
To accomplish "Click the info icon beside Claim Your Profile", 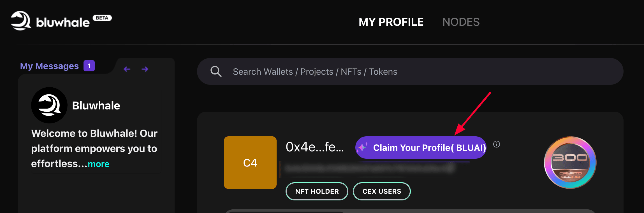I will pyautogui.click(x=497, y=144).
